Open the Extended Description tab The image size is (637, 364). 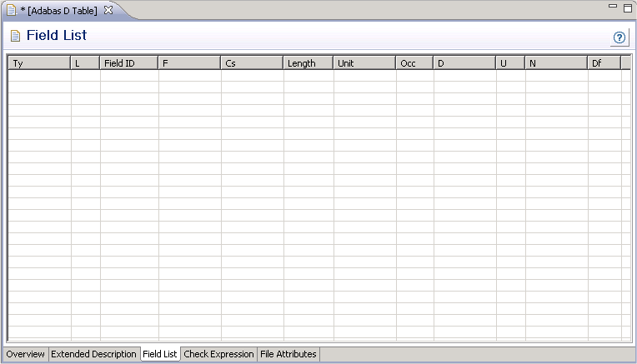(x=93, y=354)
